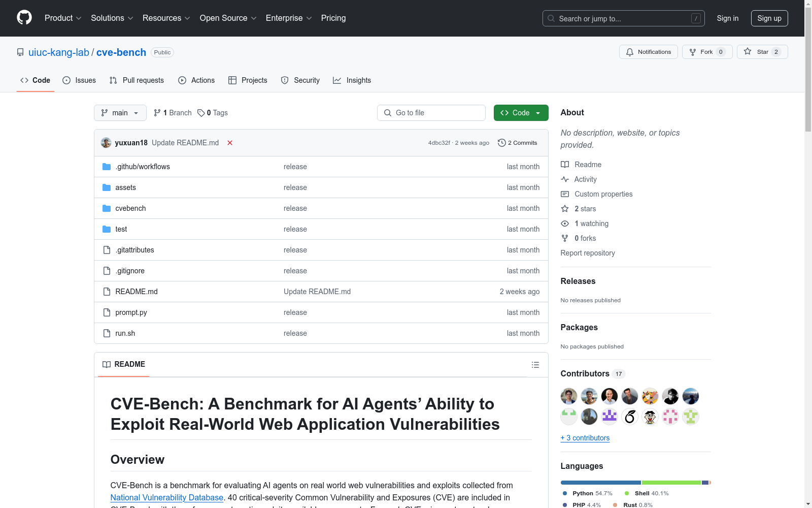
Task: Open the first contributor avatar
Action: (x=569, y=396)
